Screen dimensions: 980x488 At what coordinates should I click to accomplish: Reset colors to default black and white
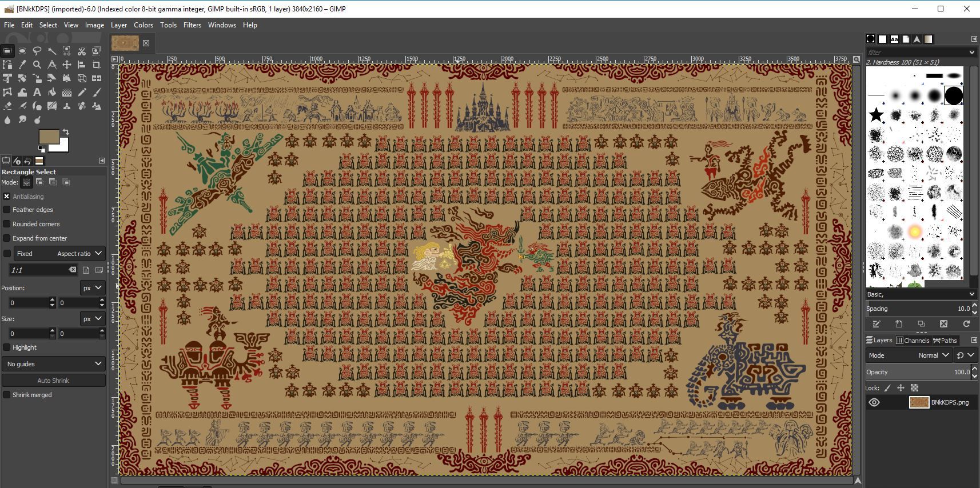41,149
